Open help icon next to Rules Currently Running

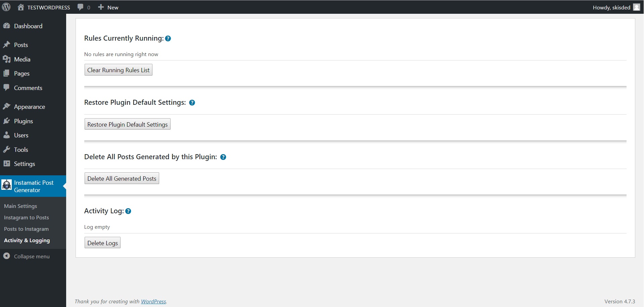[168, 38]
